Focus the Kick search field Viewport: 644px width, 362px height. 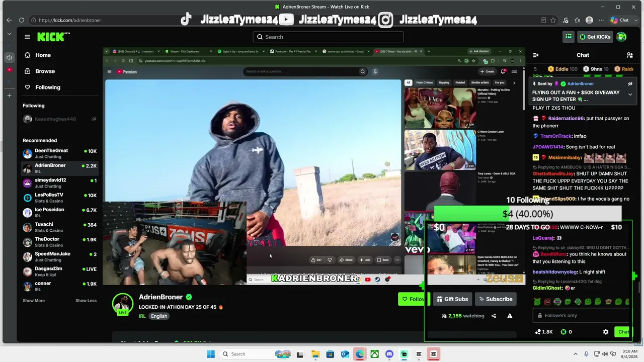(x=328, y=37)
